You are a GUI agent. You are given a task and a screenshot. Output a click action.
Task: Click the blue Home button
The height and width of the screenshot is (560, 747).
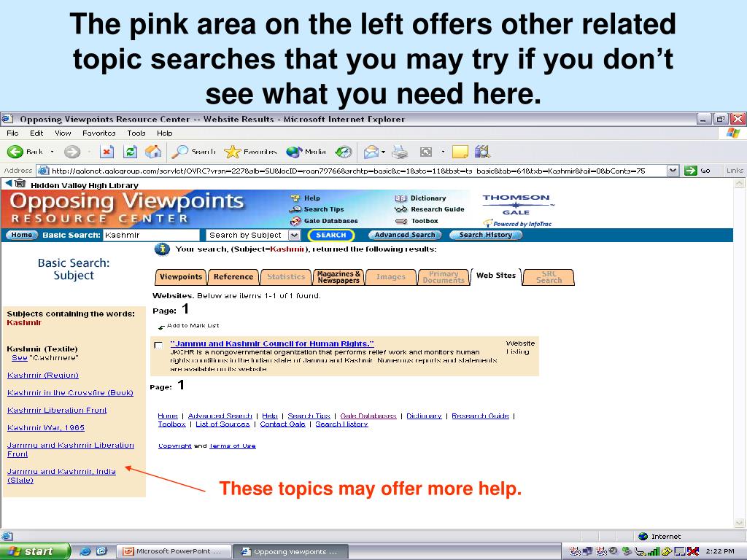(x=21, y=235)
